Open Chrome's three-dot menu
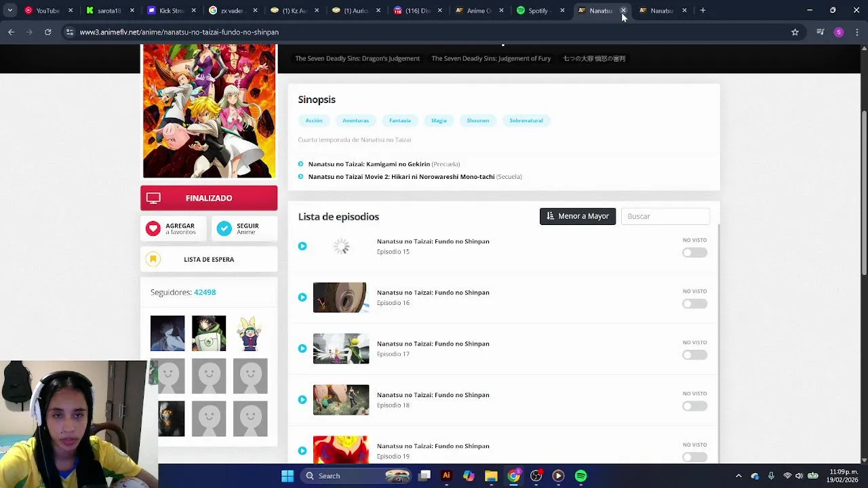868x488 pixels. point(856,32)
